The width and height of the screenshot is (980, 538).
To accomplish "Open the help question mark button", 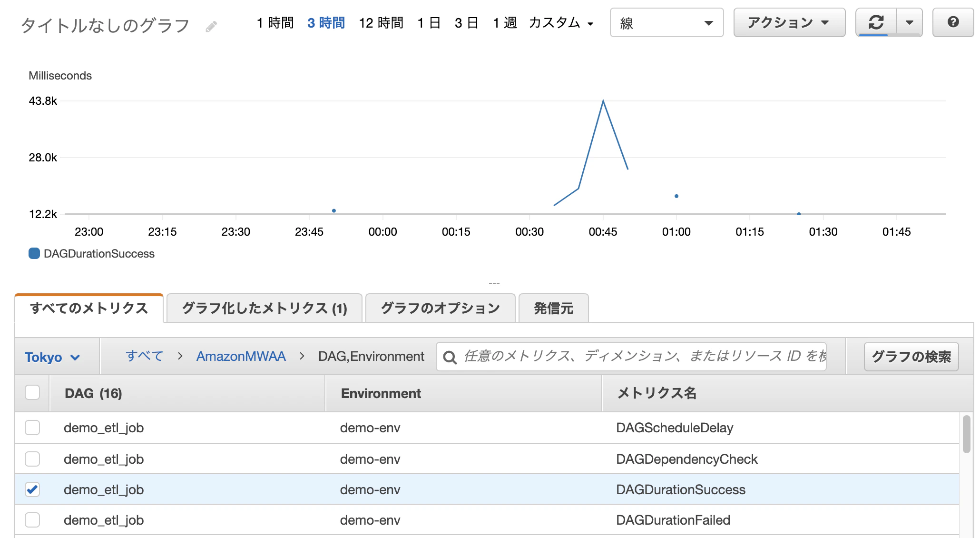I will (x=953, y=22).
